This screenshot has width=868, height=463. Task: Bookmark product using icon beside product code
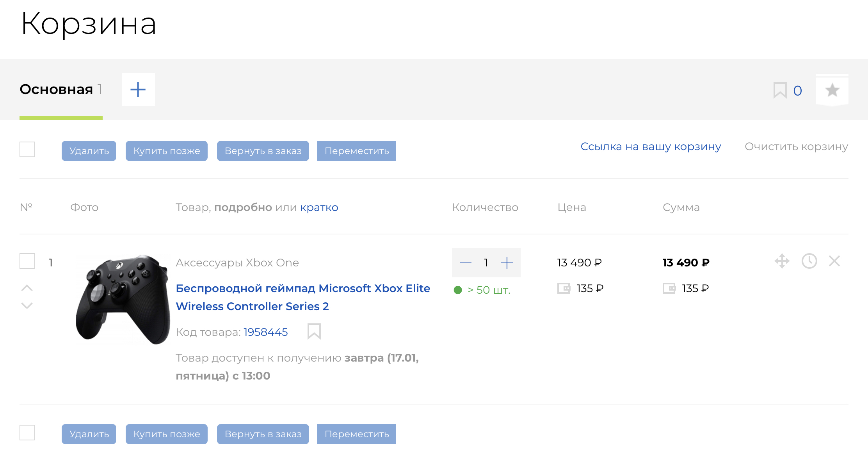coord(314,332)
